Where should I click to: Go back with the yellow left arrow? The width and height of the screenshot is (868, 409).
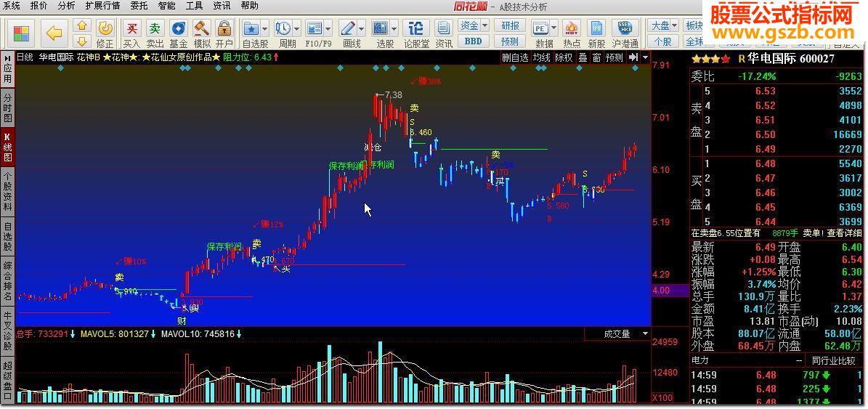coord(54,33)
